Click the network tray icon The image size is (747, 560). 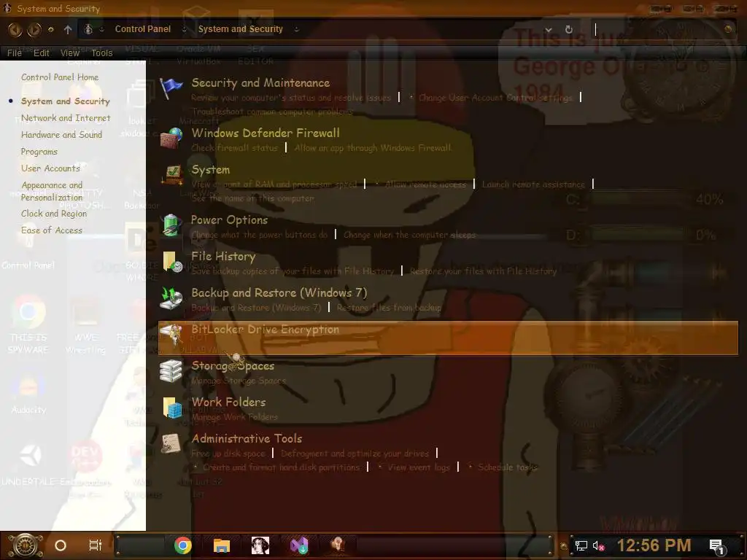point(581,546)
